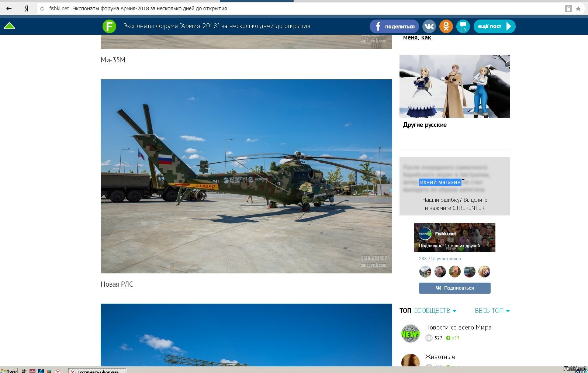Viewport: 588px width, 373px height.
Task: Open 'Другие русские' article link
Action: (x=425, y=125)
